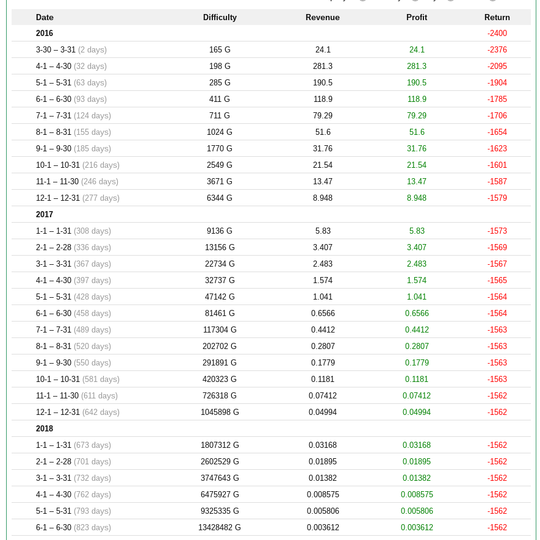Click the 6344 G difficulty cell
Image resolution: width=540 pixels, height=540 pixels.
click(x=220, y=198)
